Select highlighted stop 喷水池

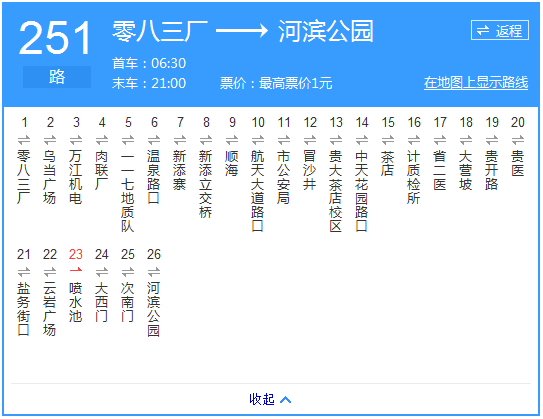coord(76,302)
